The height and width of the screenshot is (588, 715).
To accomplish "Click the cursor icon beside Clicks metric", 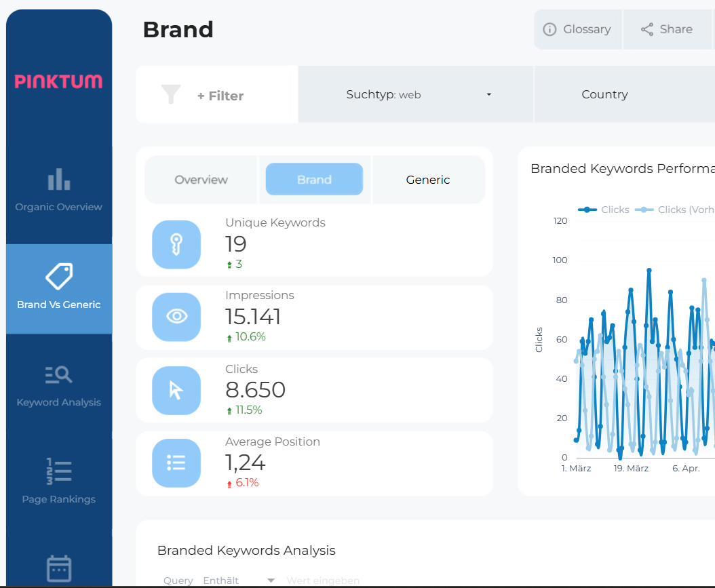I will point(176,390).
